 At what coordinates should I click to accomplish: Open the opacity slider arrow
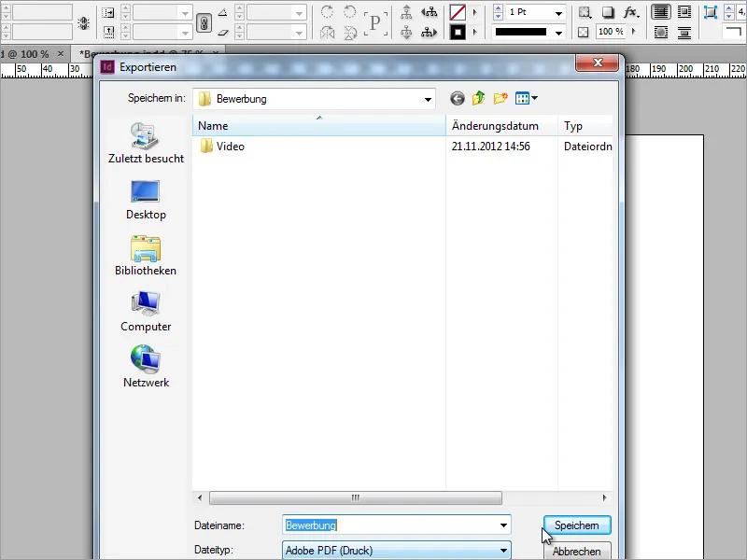tap(634, 32)
